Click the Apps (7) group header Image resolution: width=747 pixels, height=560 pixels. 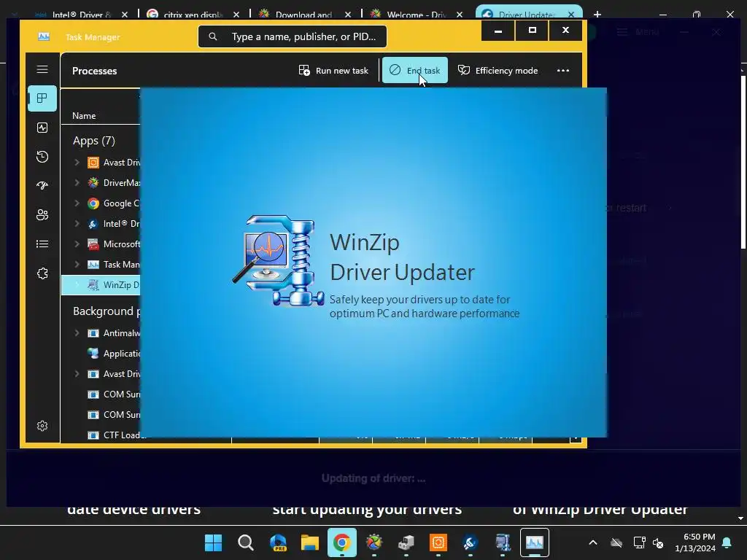(x=94, y=141)
